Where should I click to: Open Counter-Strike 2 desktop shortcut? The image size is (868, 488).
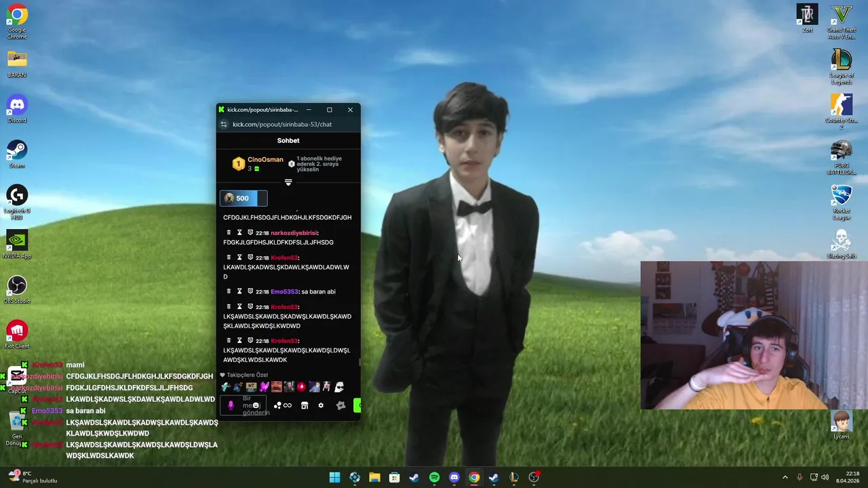coord(842,112)
